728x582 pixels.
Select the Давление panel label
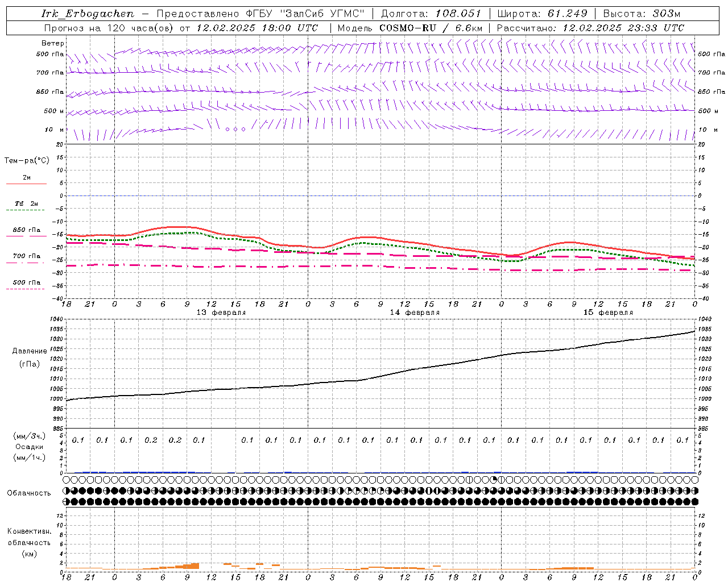click(30, 351)
